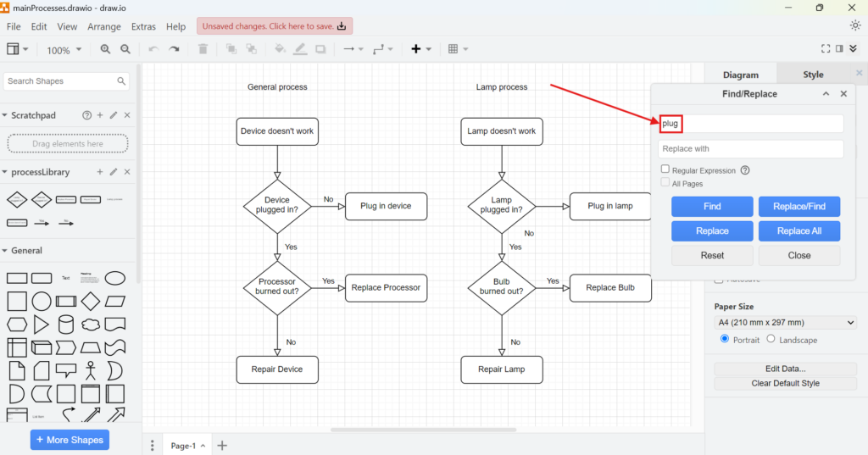Open the insert plus icon menu
The image size is (868, 455).
point(420,49)
